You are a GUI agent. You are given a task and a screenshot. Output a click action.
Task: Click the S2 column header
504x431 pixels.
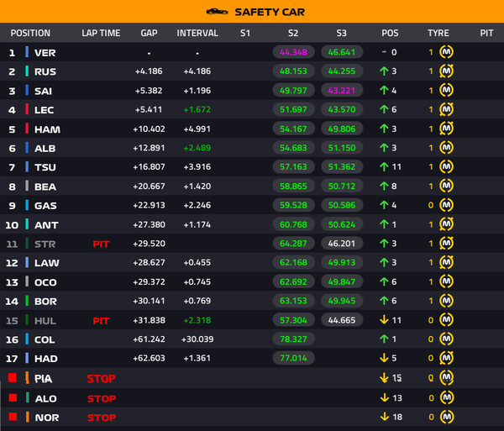click(x=293, y=33)
